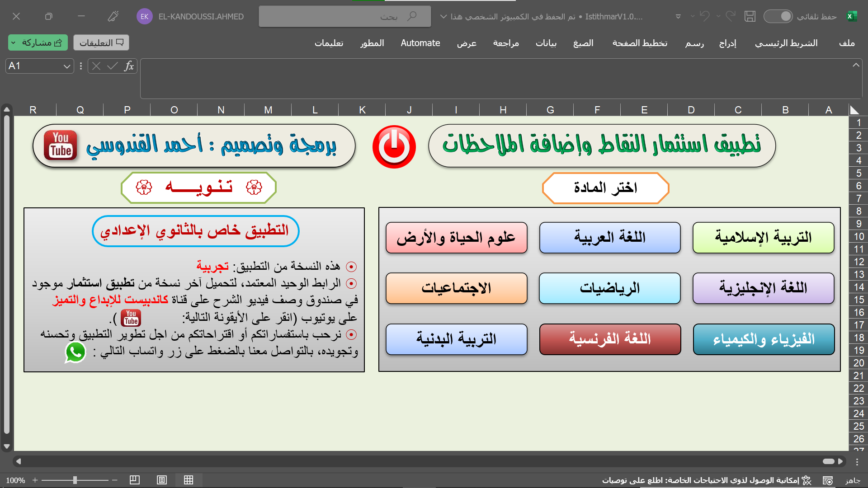
Task: Click the red power button icon
Action: tap(394, 147)
